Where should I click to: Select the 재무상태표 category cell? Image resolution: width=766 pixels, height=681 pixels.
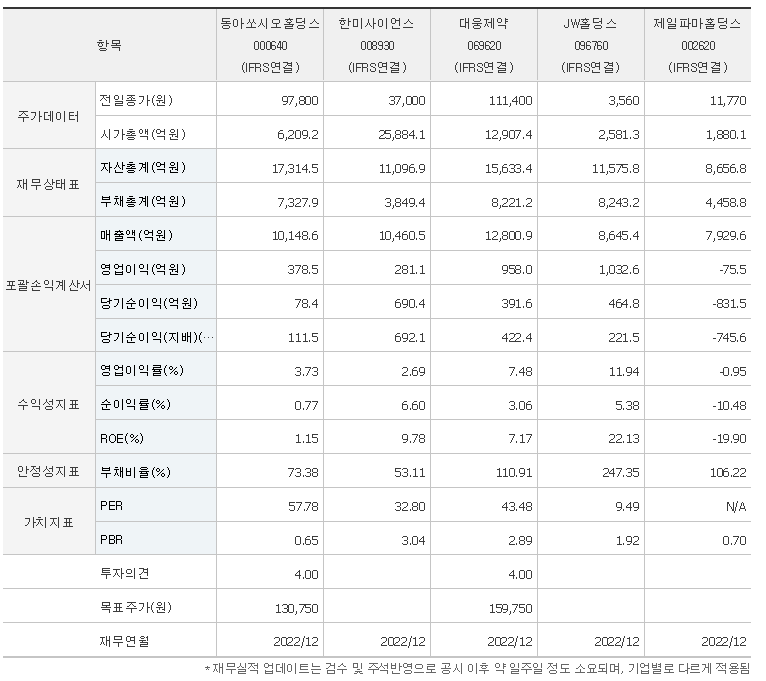point(49,184)
